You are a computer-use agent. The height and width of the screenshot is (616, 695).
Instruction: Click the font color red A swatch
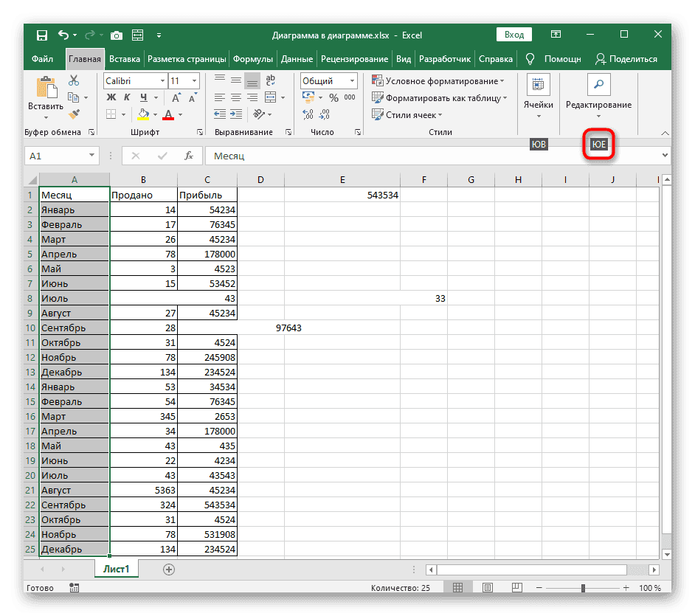(x=168, y=114)
